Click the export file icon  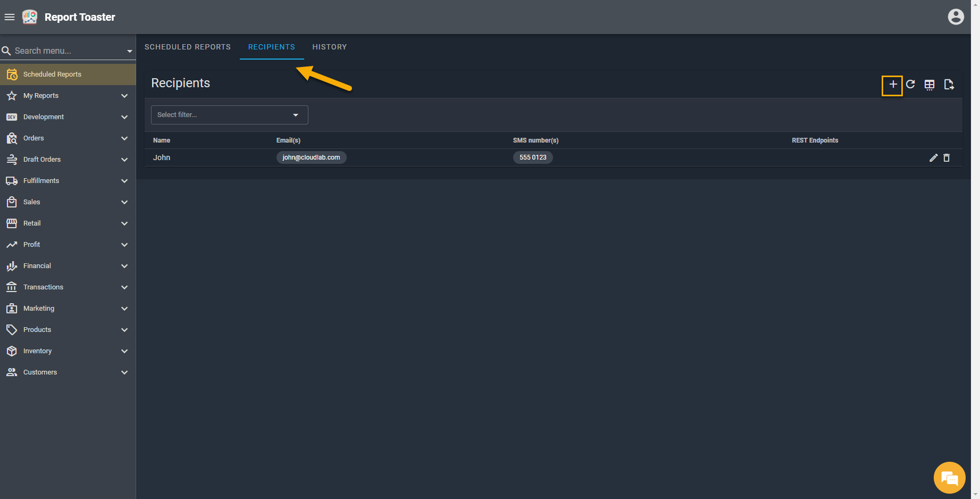(949, 85)
